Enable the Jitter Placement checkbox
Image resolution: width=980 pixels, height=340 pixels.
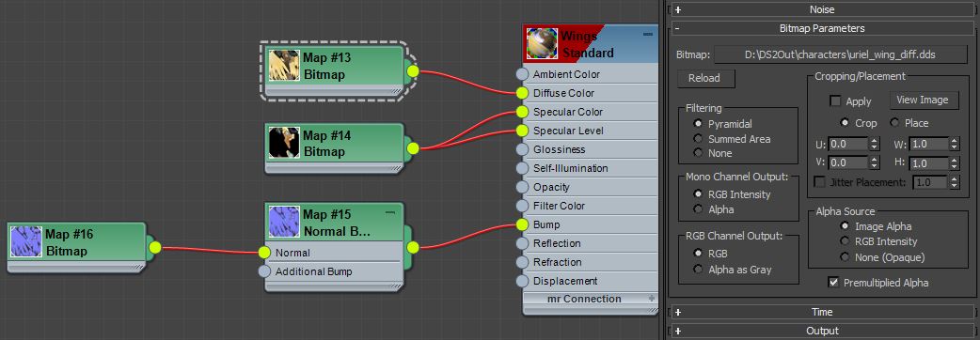[x=819, y=182]
